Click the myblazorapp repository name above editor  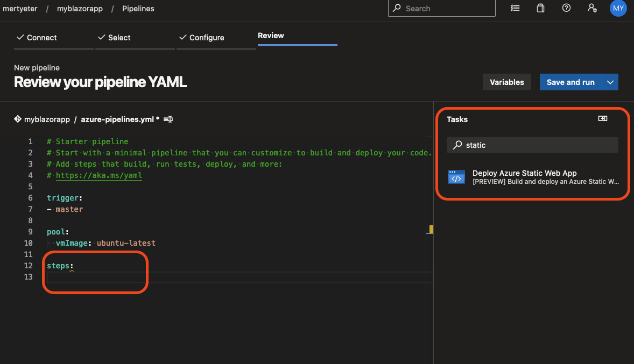click(x=47, y=119)
